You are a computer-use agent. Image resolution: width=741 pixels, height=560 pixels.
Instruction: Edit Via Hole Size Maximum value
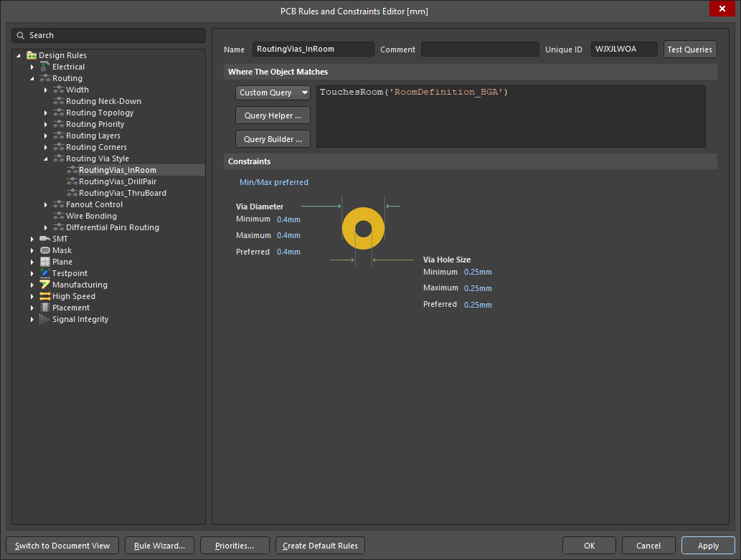tap(478, 288)
